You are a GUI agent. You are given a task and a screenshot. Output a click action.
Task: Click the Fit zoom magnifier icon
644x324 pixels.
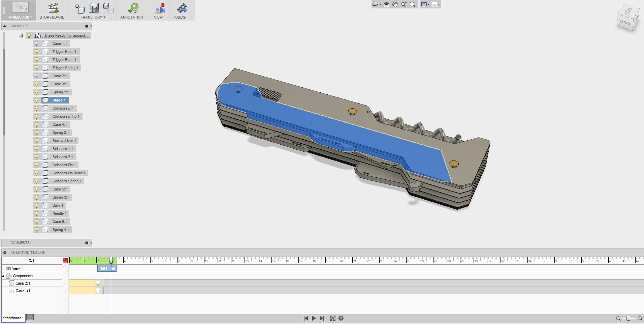[x=413, y=4]
